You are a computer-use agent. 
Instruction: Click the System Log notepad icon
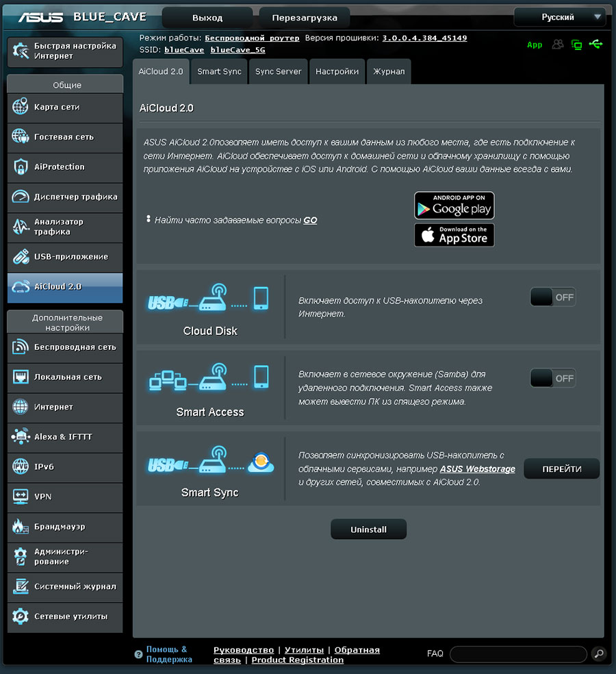(20, 586)
